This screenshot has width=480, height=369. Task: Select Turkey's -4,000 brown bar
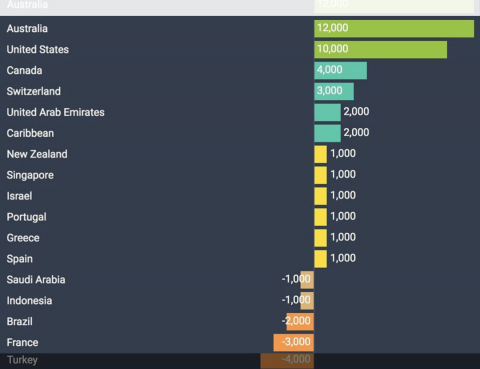(287, 361)
